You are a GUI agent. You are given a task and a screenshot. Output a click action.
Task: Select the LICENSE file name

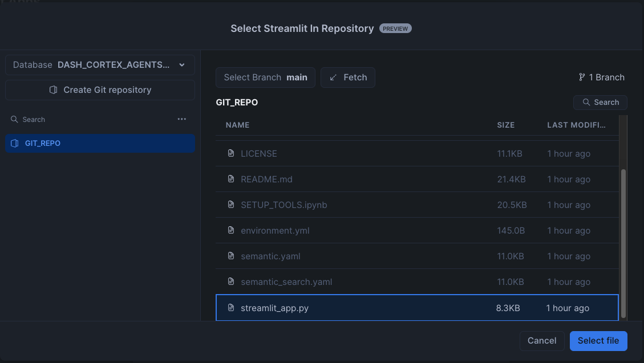pyautogui.click(x=259, y=153)
